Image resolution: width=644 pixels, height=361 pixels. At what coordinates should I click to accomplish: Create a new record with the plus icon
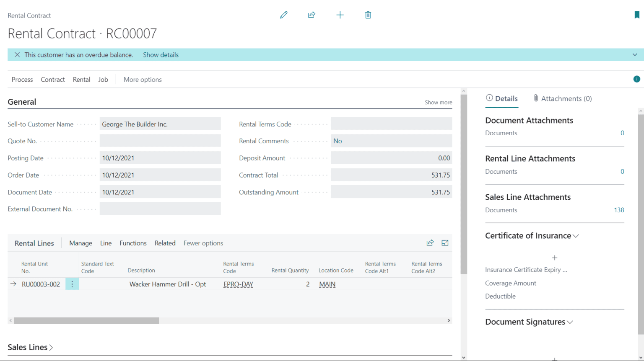[340, 15]
